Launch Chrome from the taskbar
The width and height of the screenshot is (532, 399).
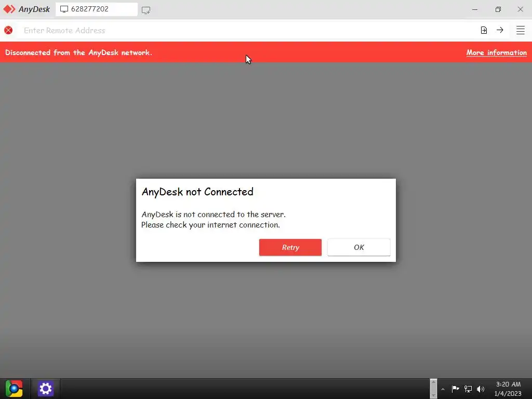(x=14, y=389)
